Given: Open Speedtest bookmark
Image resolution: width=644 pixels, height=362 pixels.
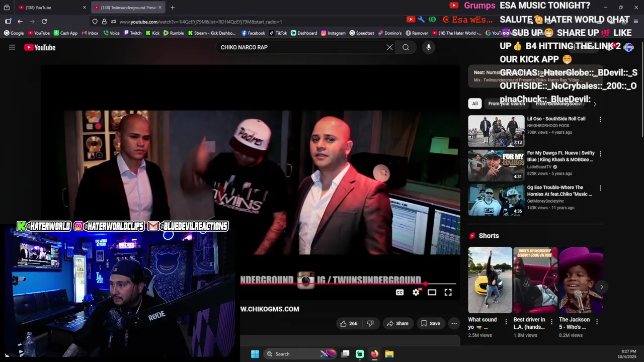Looking at the screenshot, I should pyautogui.click(x=362, y=33).
